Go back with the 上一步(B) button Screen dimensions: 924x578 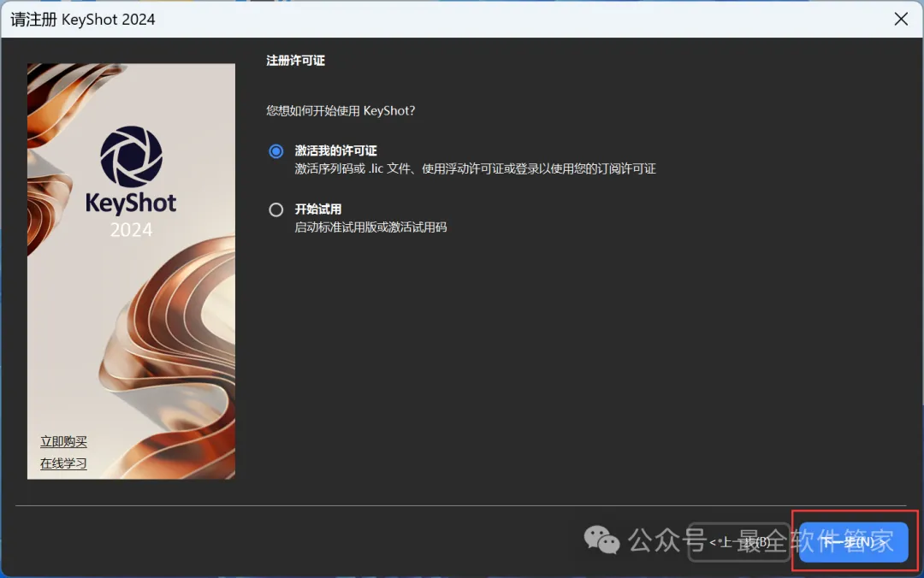(x=739, y=541)
